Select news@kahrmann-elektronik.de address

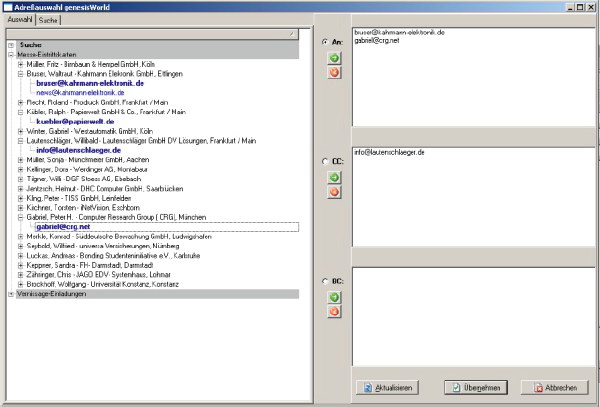pyautogui.click(x=80, y=93)
